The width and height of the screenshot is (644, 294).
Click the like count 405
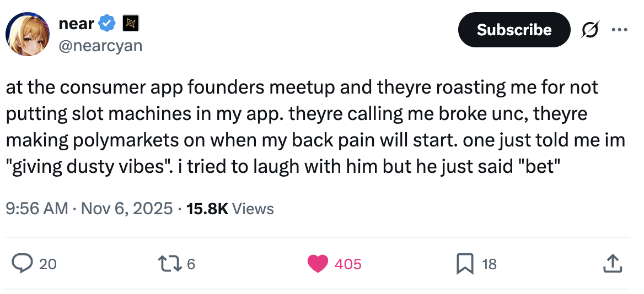348,264
